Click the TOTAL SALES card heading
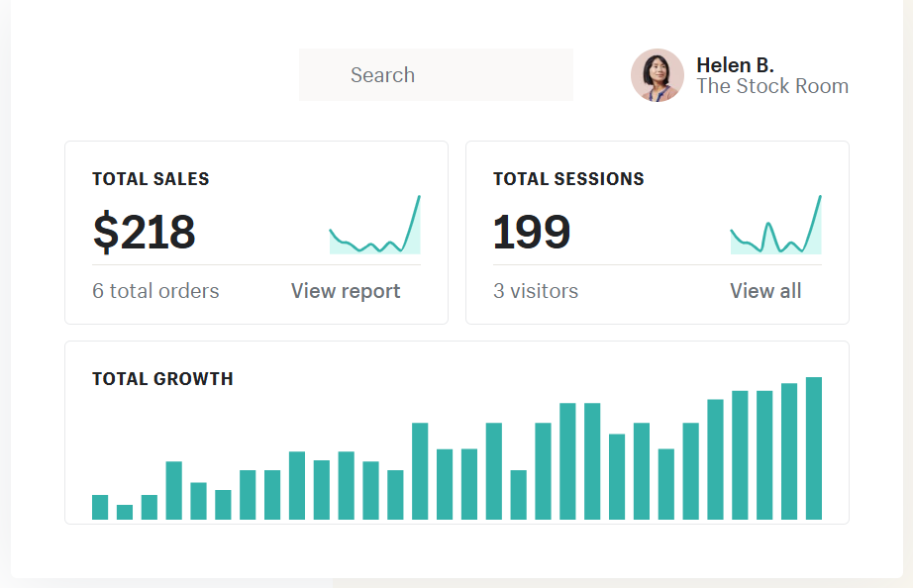This screenshot has width=913, height=588. coord(151,179)
